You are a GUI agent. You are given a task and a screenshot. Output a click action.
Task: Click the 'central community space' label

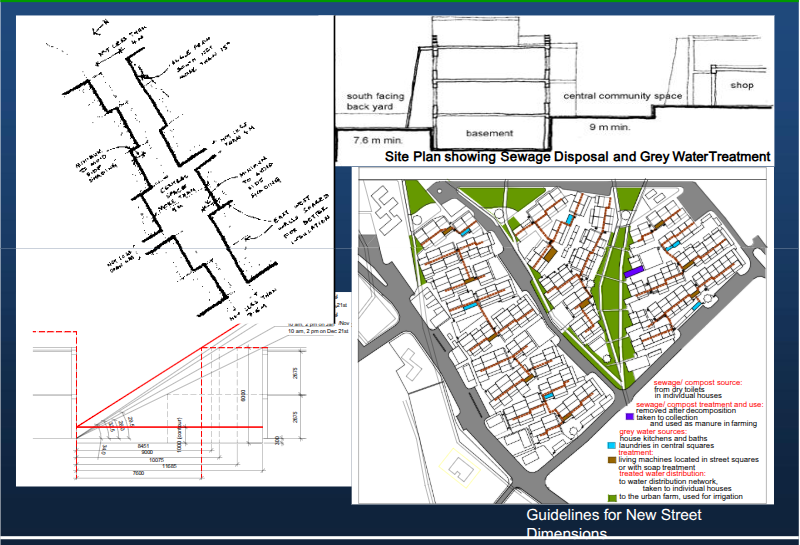622,96
